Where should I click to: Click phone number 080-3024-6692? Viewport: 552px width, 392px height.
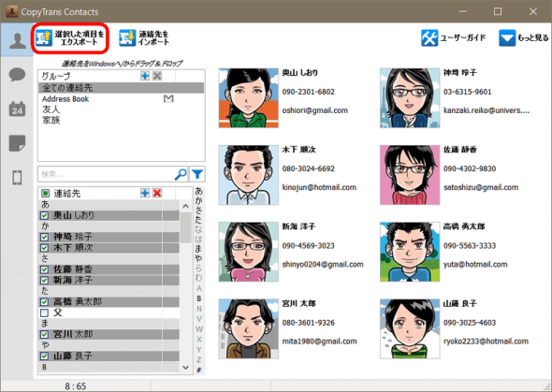[x=308, y=168]
